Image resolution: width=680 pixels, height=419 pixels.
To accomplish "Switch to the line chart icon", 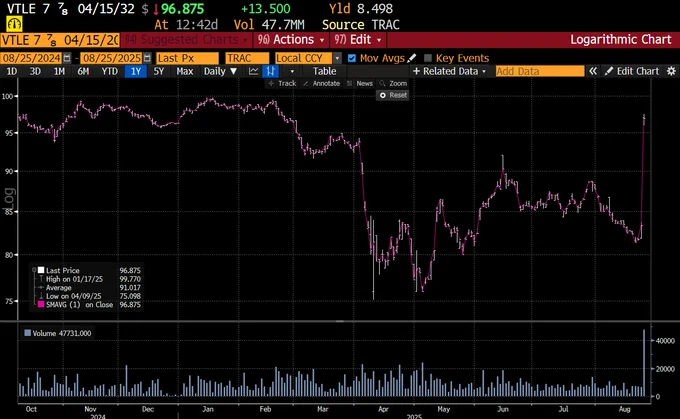I will [x=253, y=71].
